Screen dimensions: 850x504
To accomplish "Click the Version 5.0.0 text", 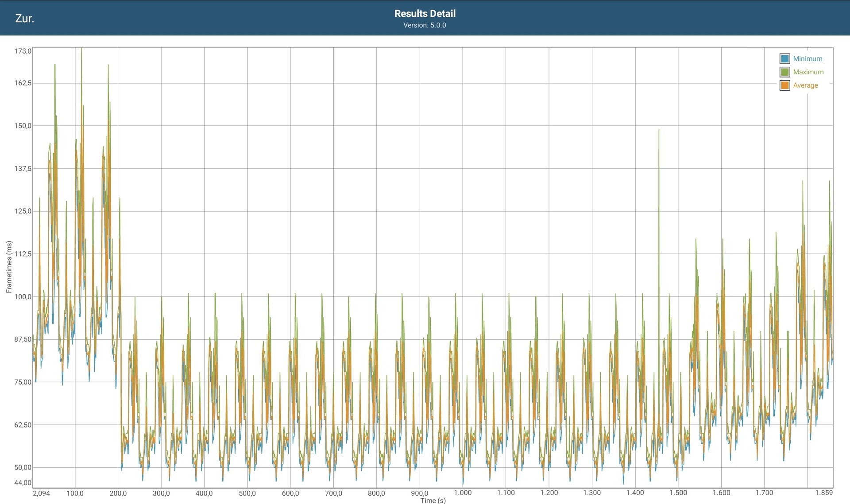I will click(425, 25).
